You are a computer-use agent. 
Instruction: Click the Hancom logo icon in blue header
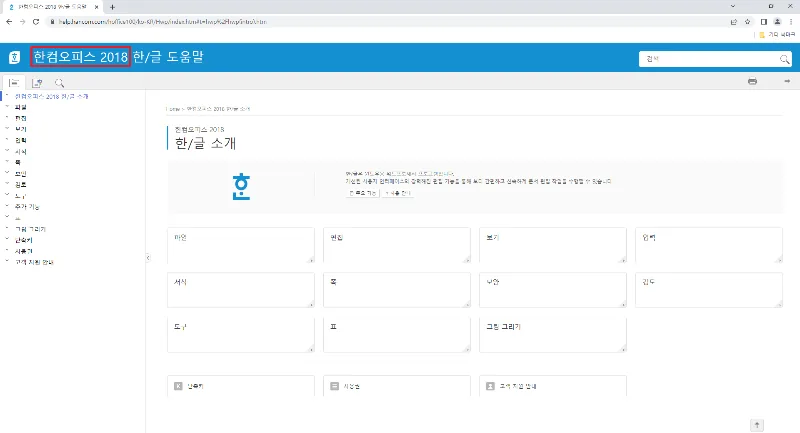[14, 57]
